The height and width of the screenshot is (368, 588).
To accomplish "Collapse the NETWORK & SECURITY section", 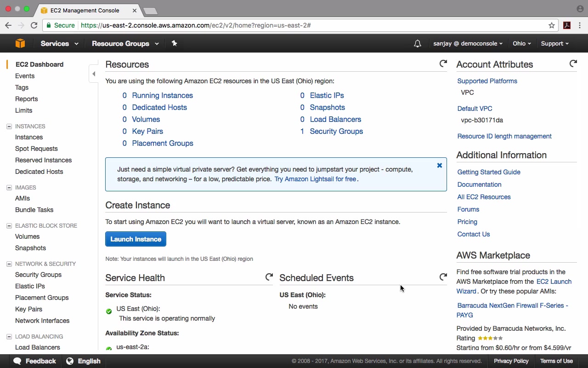I will tap(9, 264).
